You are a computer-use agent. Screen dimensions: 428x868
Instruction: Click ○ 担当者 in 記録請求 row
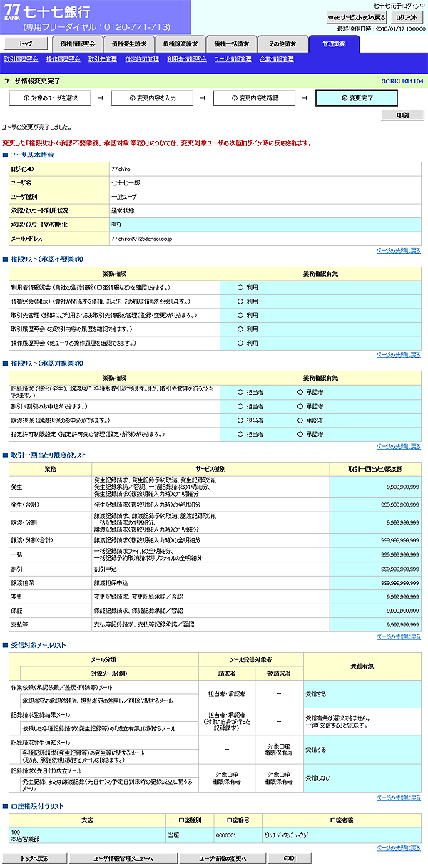(251, 392)
